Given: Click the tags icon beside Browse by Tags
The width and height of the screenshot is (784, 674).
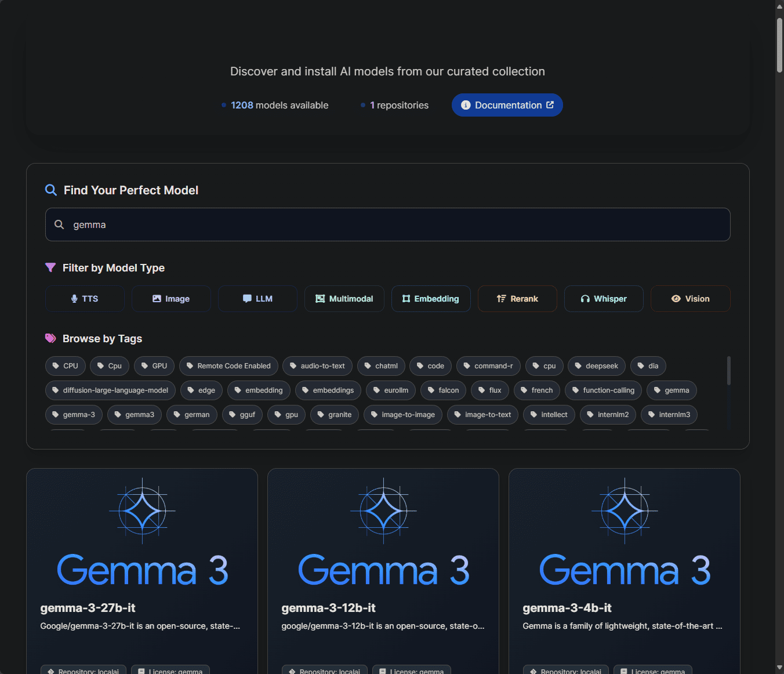Looking at the screenshot, I should pyautogui.click(x=50, y=338).
